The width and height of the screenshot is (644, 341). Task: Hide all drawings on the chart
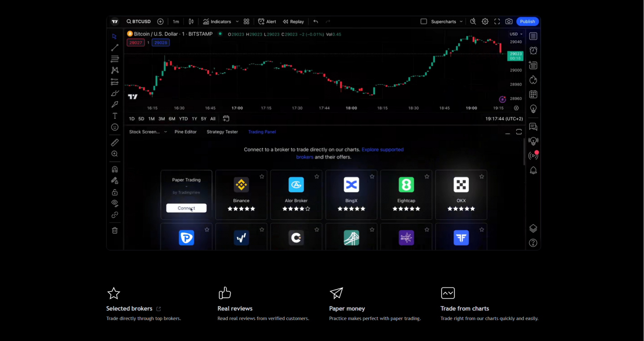[x=114, y=203]
